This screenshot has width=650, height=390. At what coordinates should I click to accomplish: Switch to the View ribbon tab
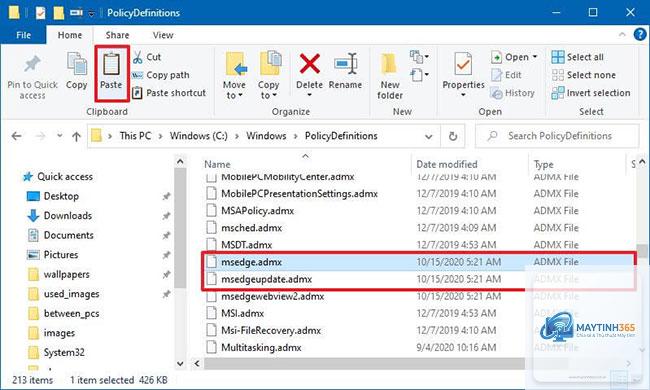coord(163,35)
